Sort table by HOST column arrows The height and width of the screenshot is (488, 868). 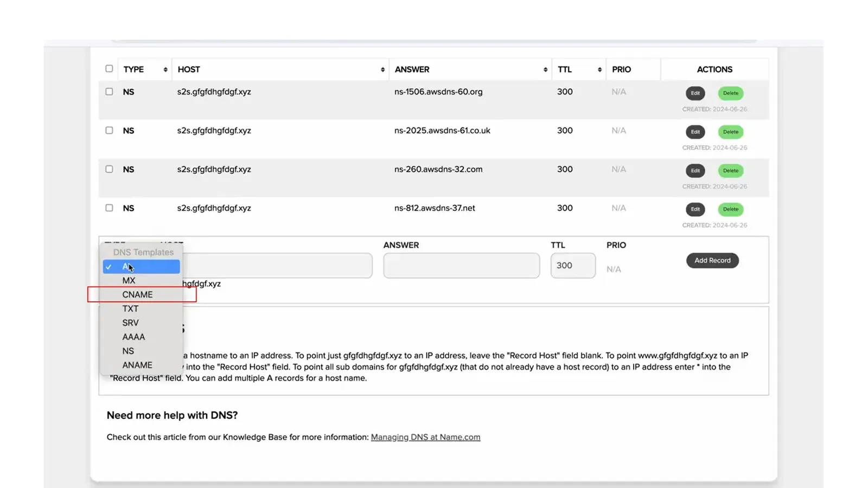coord(382,69)
